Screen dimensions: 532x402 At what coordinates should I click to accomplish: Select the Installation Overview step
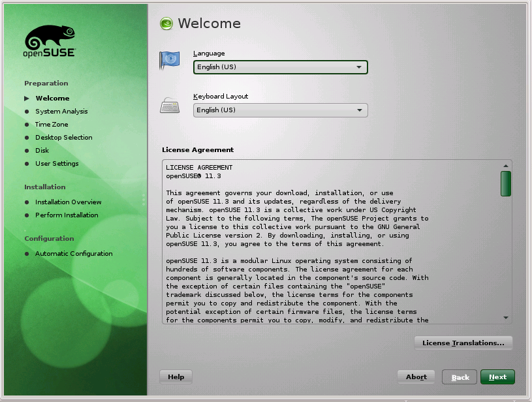coord(68,202)
